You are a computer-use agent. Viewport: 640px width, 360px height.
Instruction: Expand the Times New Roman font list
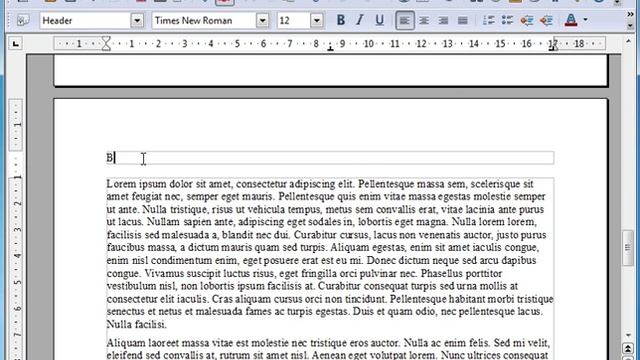[262, 20]
